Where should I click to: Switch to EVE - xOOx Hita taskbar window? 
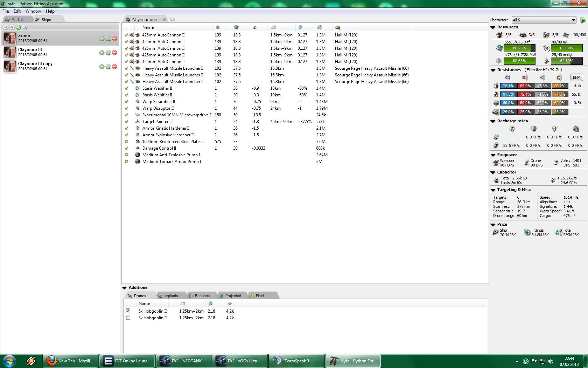(x=239, y=361)
